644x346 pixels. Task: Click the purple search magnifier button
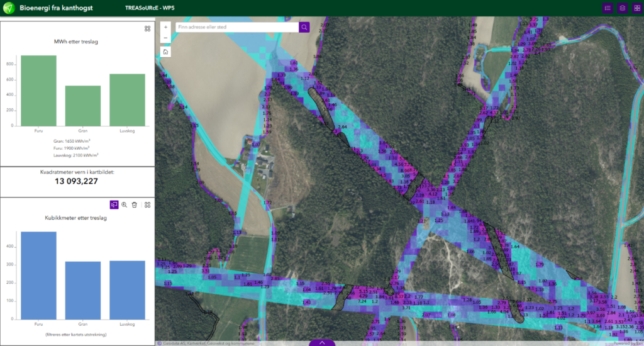tap(304, 27)
